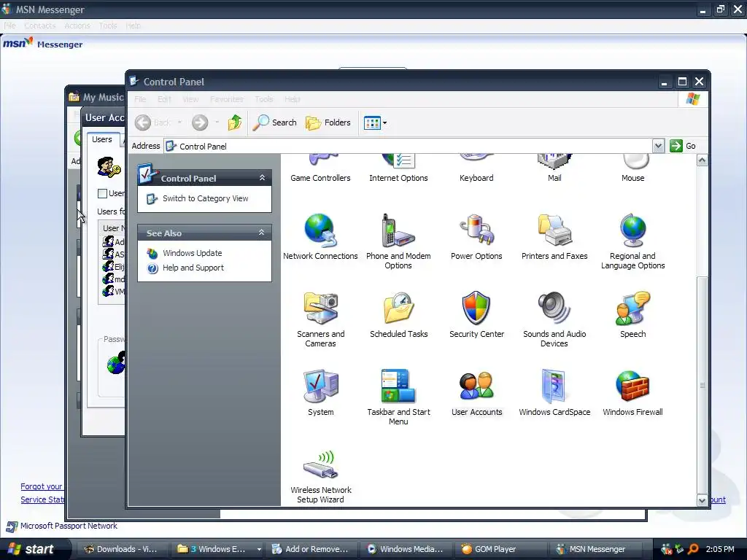This screenshot has width=747, height=560.
Task: Open Control Panel View menu
Action: [190, 99]
